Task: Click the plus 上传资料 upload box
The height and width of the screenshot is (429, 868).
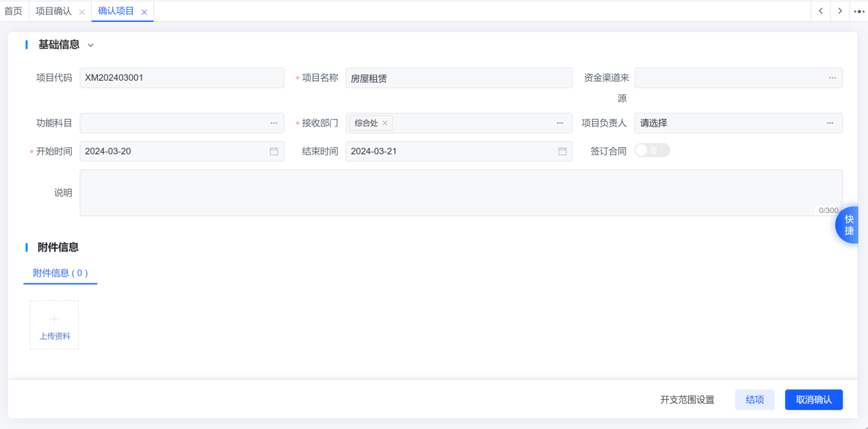Action: [x=54, y=325]
